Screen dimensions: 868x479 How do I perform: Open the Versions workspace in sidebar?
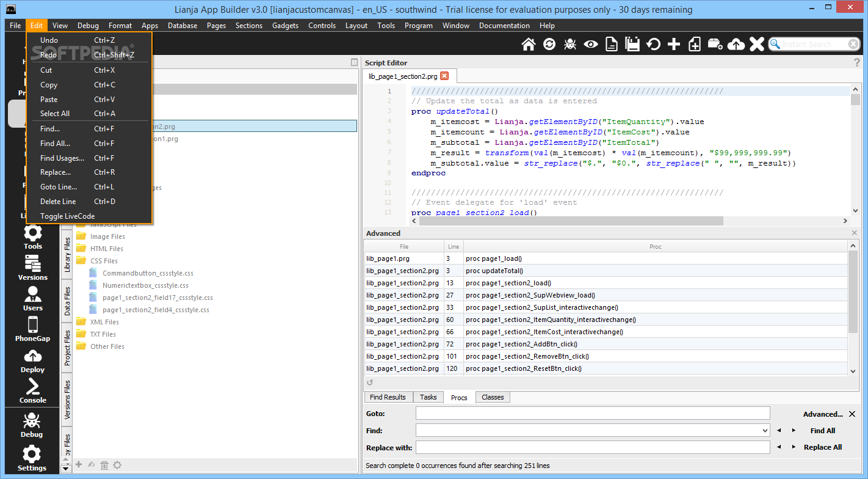tap(32, 268)
